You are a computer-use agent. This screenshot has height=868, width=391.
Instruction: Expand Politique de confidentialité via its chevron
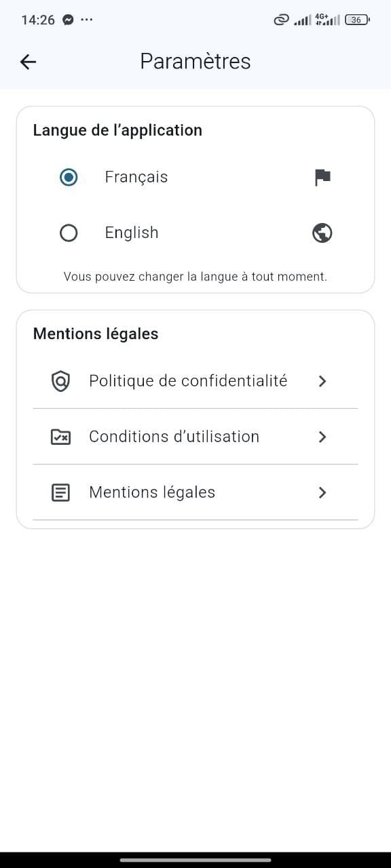click(x=322, y=381)
